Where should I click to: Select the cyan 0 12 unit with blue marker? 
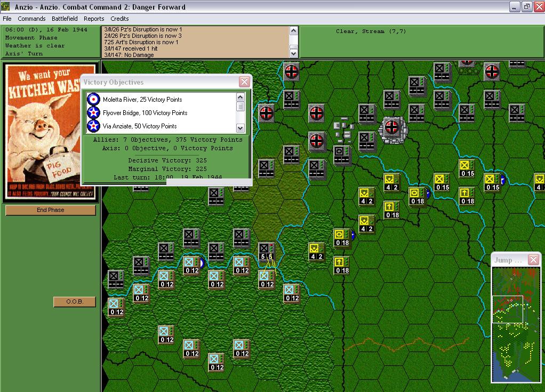pyautogui.click(x=192, y=266)
